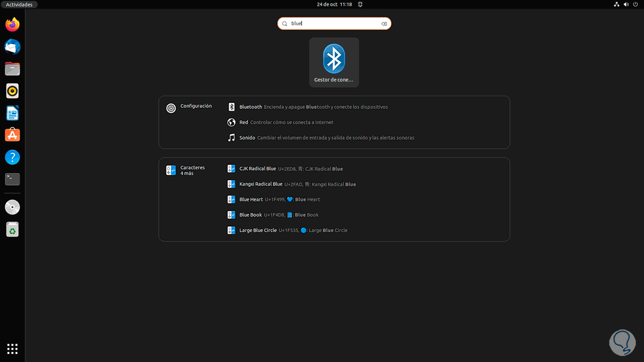Open Ubuntu Software store icon

tap(12, 135)
